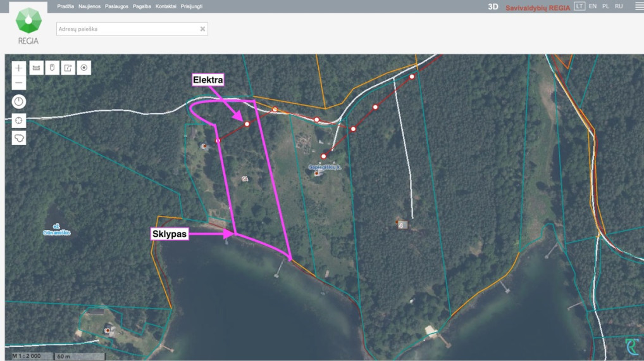
Task: Zoom in with the plus button
Action: tap(19, 68)
